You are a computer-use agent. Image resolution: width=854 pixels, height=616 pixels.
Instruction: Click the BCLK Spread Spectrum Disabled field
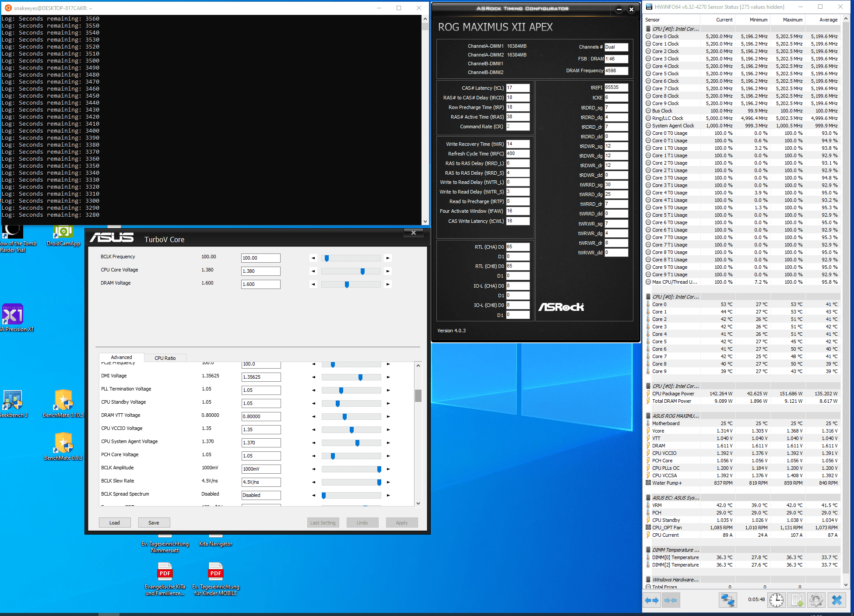(261, 495)
